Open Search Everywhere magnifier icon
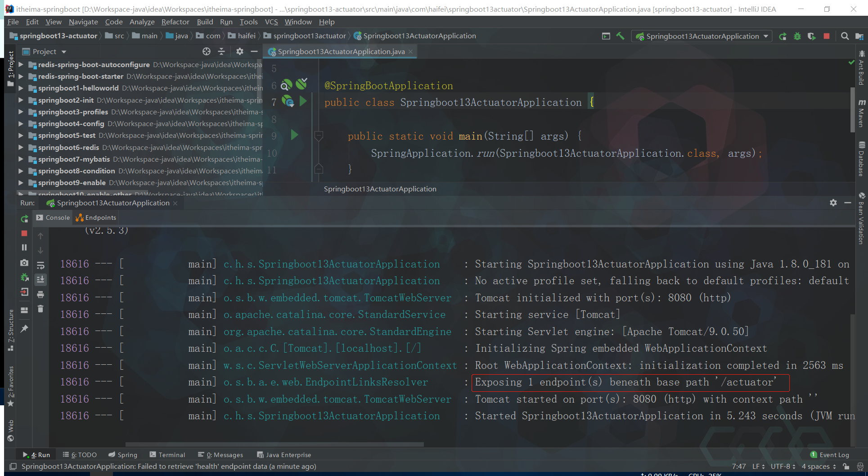This screenshot has width=868, height=476. [x=845, y=36]
